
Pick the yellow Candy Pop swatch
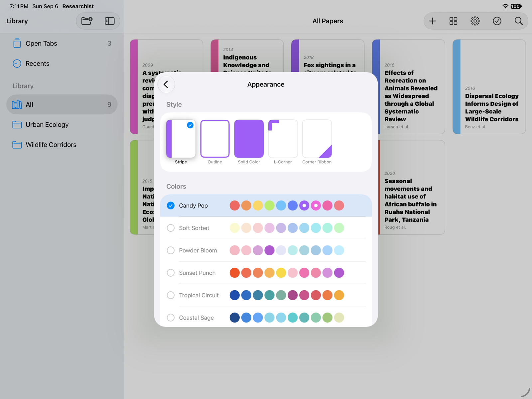coord(258,205)
